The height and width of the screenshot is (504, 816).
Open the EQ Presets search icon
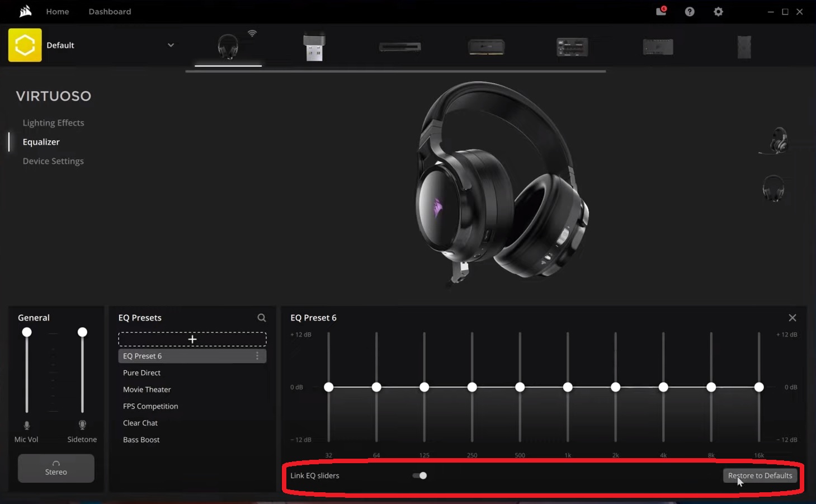[x=261, y=318]
